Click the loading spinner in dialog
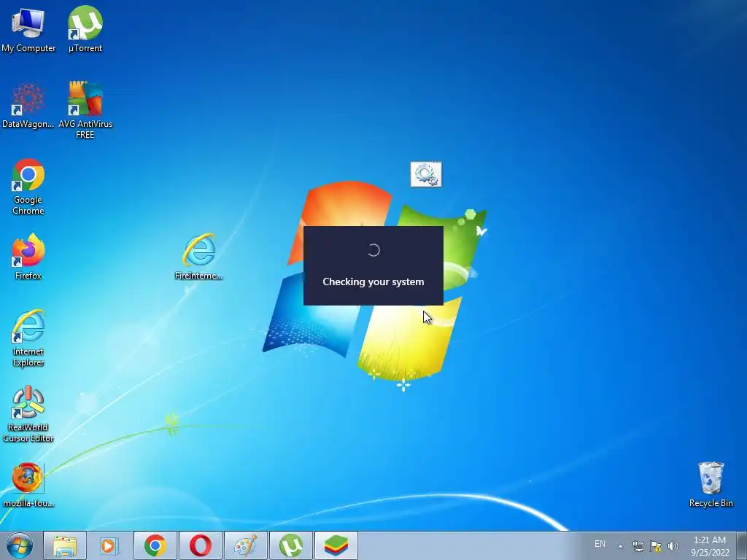 [x=373, y=250]
